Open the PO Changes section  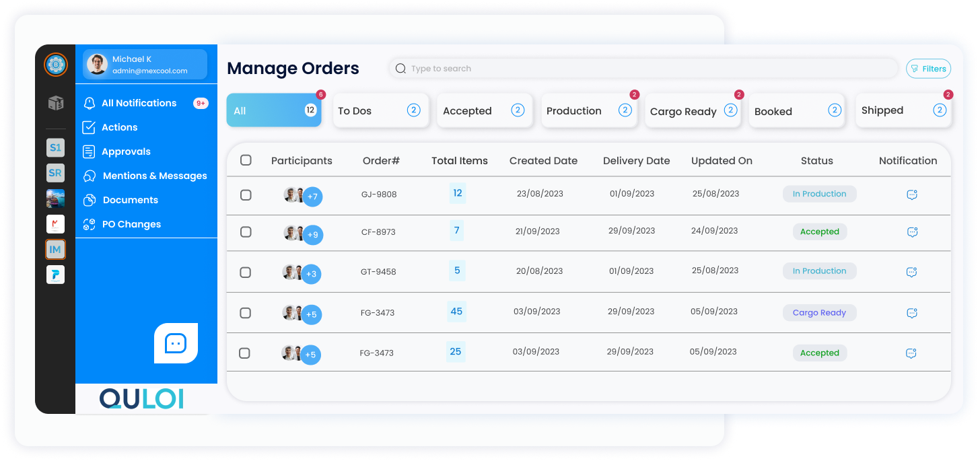point(132,224)
